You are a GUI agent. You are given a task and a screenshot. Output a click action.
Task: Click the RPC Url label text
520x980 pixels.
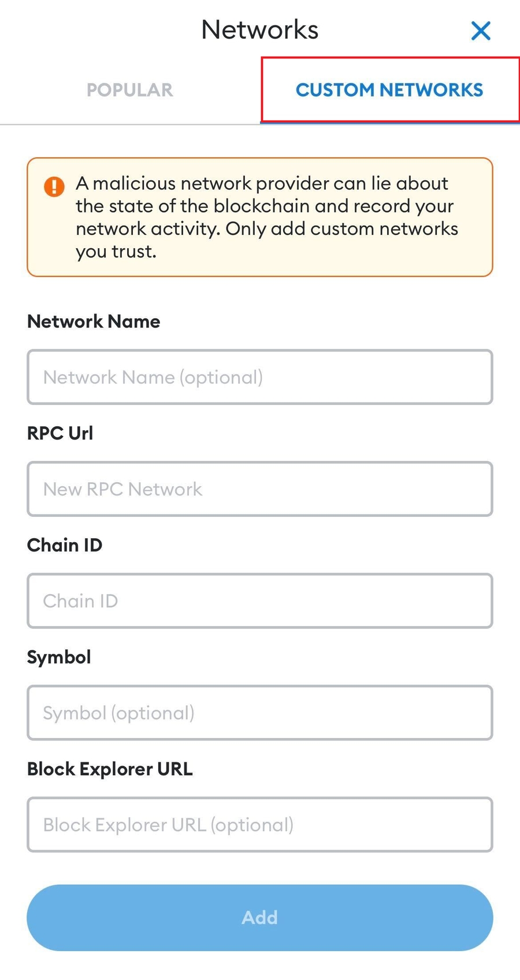[60, 434]
